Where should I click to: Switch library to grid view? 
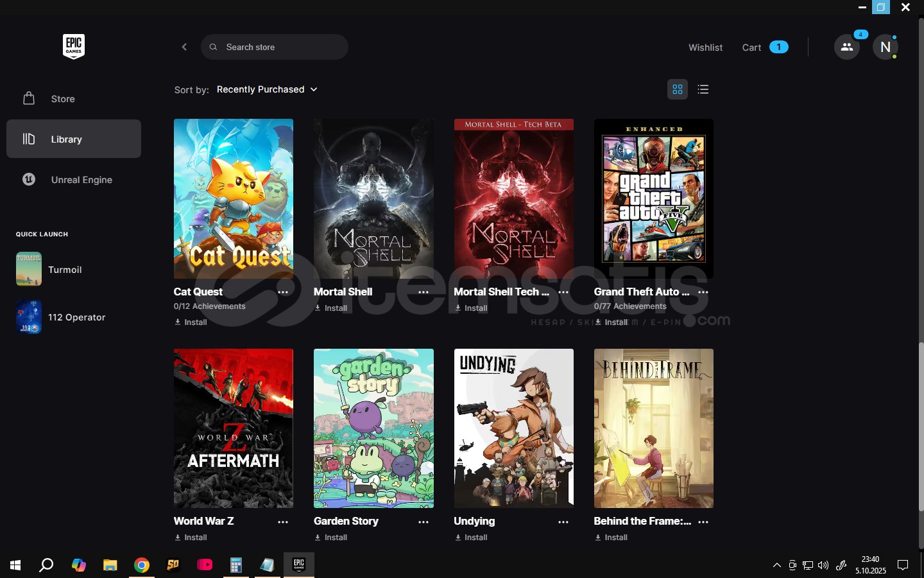tap(678, 89)
